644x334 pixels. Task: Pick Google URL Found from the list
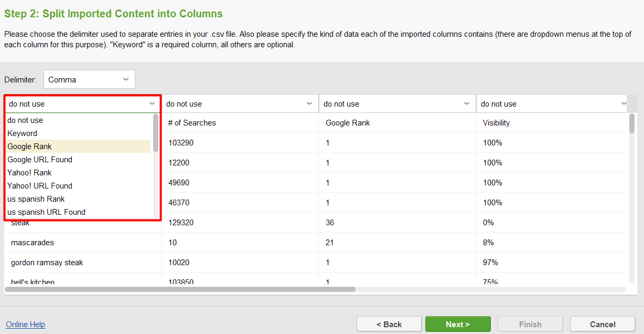[x=79, y=160]
